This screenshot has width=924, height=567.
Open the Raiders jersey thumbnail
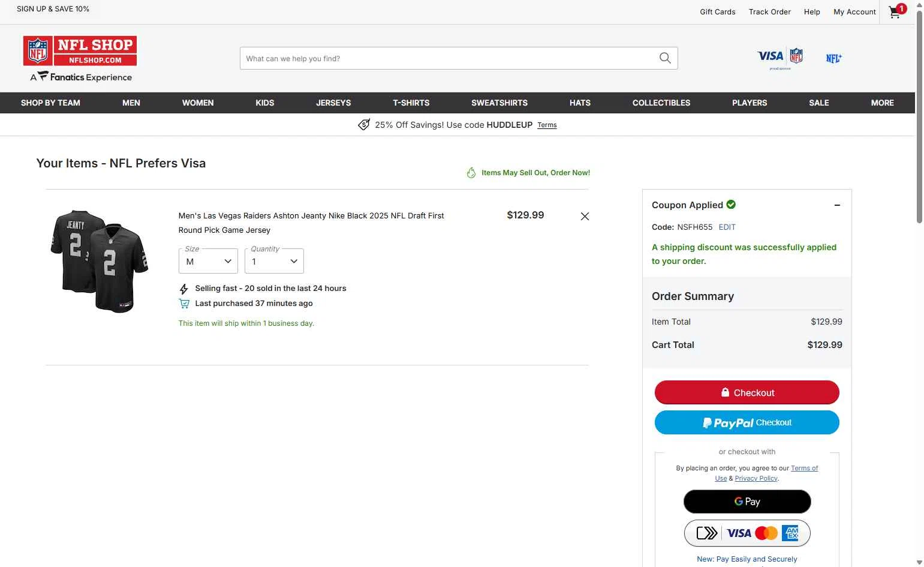[x=100, y=261]
